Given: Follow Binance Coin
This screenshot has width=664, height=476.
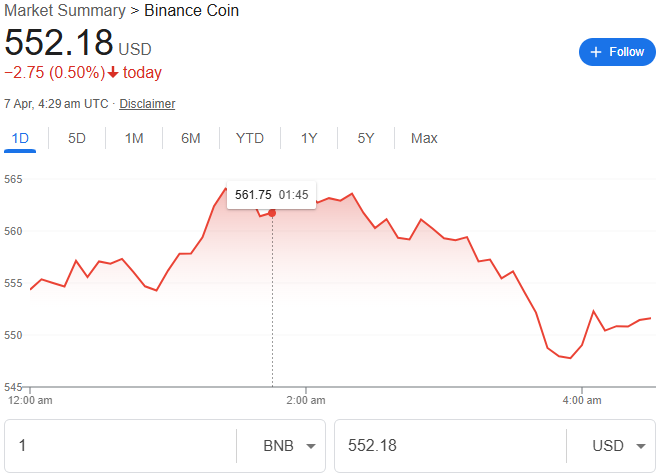Looking at the screenshot, I should [x=616, y=52].
